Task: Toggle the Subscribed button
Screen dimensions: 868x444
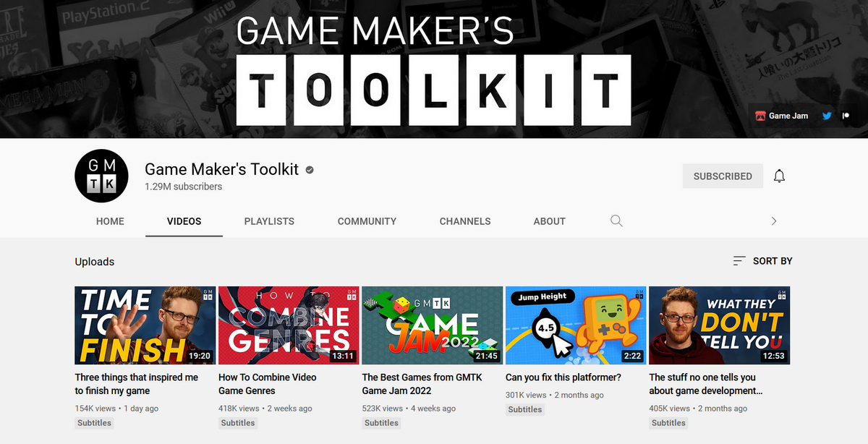Action: point(722,176)
